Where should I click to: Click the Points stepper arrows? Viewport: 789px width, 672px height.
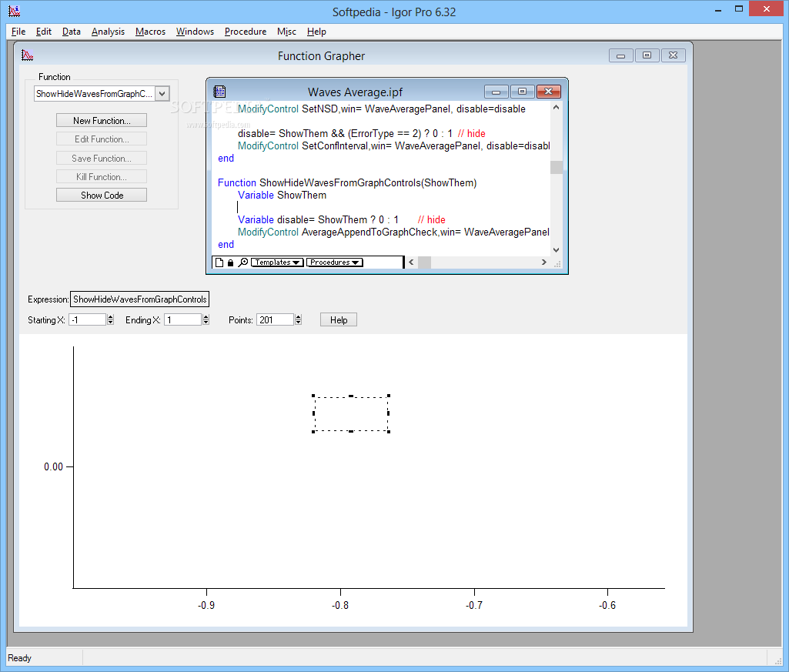(x=299, y=319)
